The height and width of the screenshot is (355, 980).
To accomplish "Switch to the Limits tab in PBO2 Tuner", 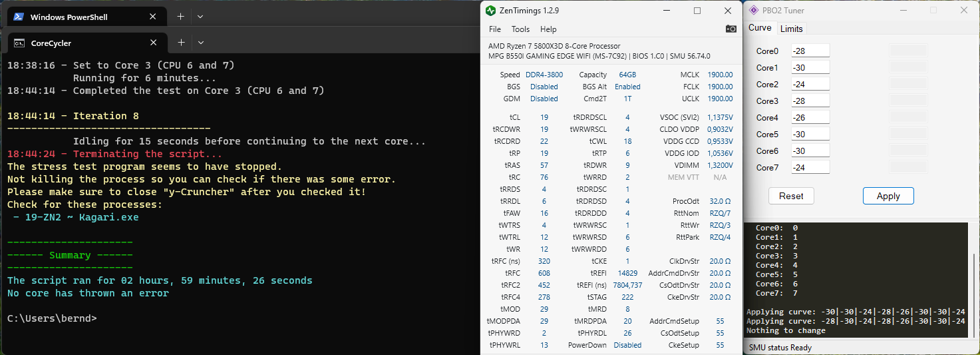I will click(792, 29).
